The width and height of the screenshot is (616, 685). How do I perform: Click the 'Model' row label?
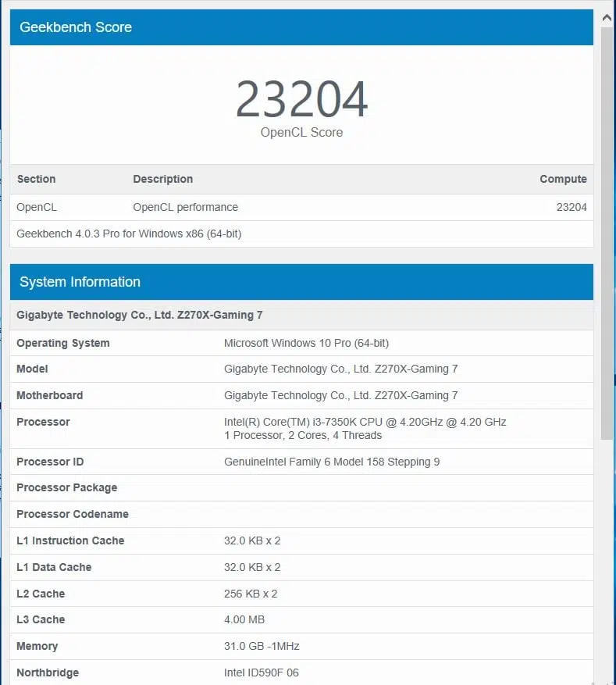[x=32, y=369]
